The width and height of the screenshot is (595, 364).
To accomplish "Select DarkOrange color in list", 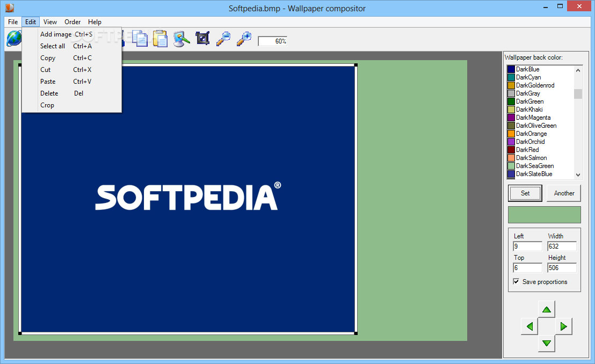I will point(540,134).
